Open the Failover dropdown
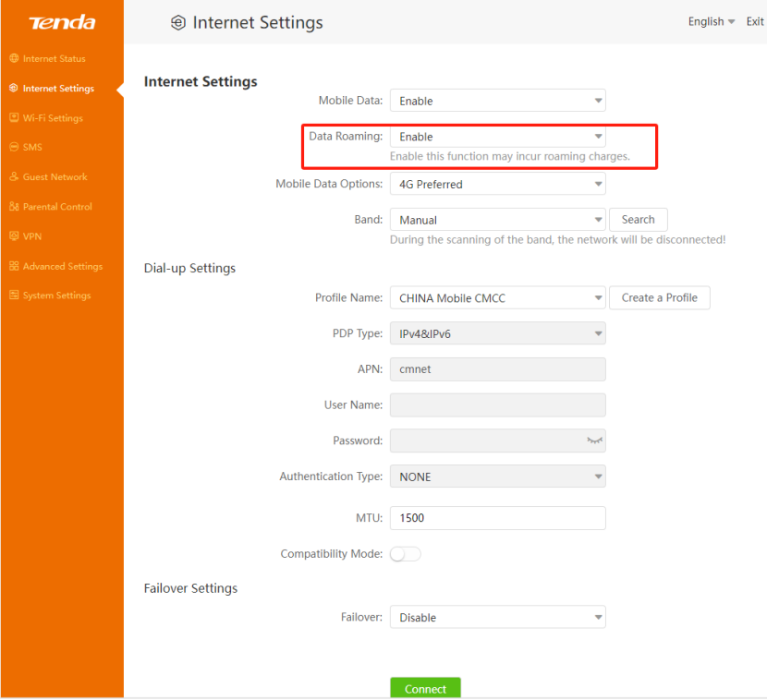 click(x=497, y=618)
